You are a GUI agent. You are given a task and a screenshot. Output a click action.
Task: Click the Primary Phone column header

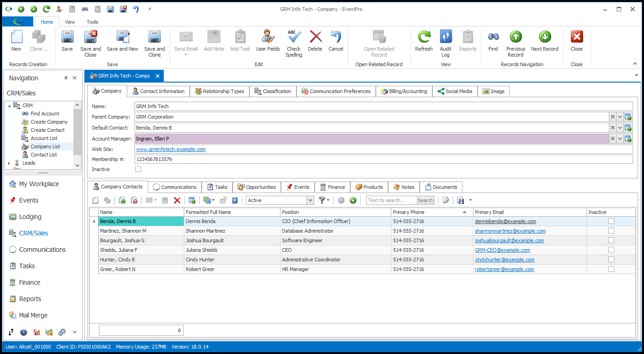[x=431, y=212]
